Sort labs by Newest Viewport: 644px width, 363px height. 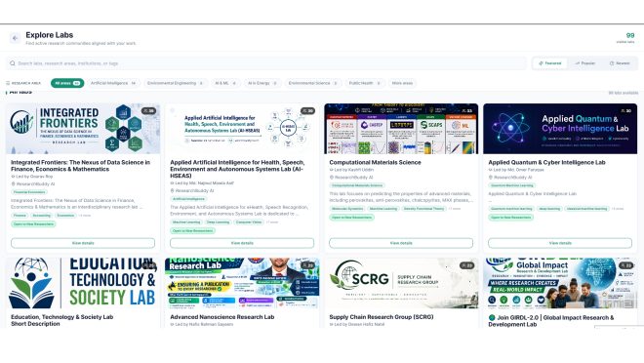[620, 63]
